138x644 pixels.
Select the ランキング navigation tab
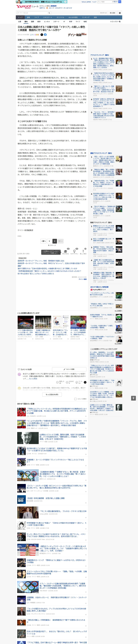pos(86,17)
